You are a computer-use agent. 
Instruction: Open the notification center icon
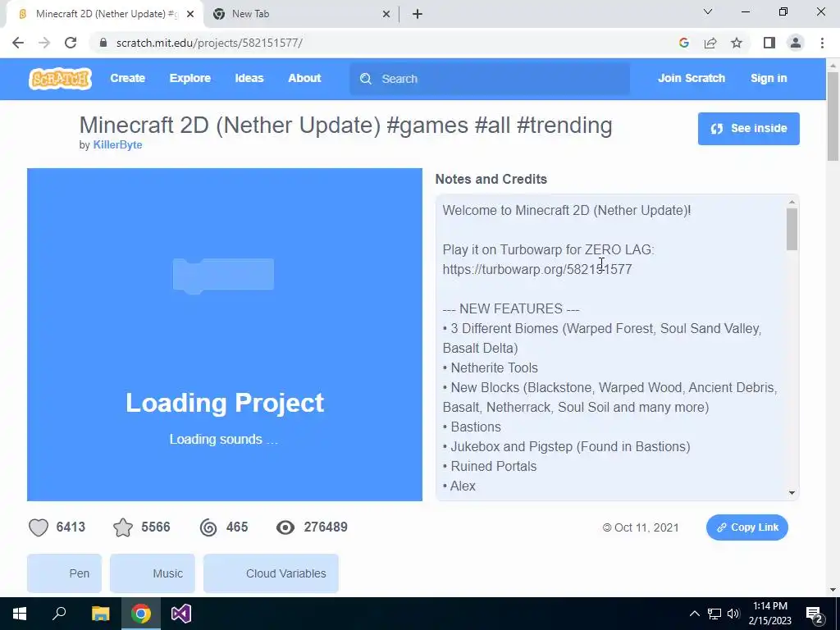point(815,614)
